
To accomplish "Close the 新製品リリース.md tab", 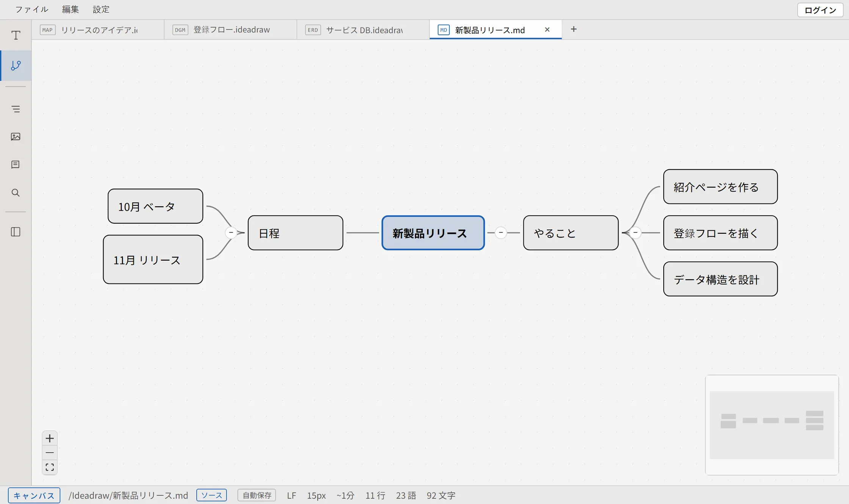I will tap(547, 30).
